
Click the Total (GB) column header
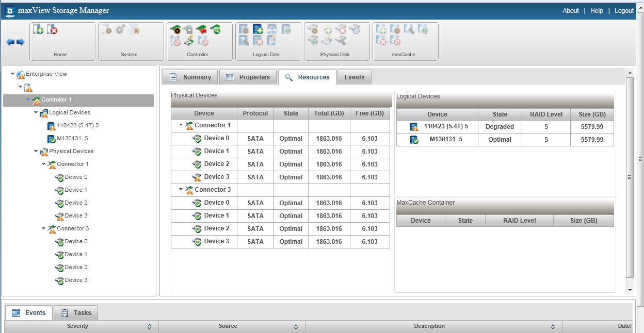pos(329,113)
